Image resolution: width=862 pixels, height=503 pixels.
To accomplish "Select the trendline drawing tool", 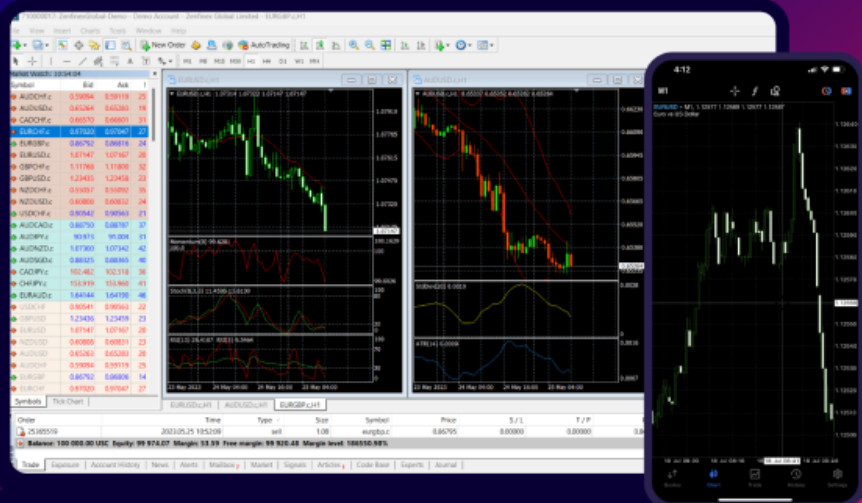I will point(82,61).
